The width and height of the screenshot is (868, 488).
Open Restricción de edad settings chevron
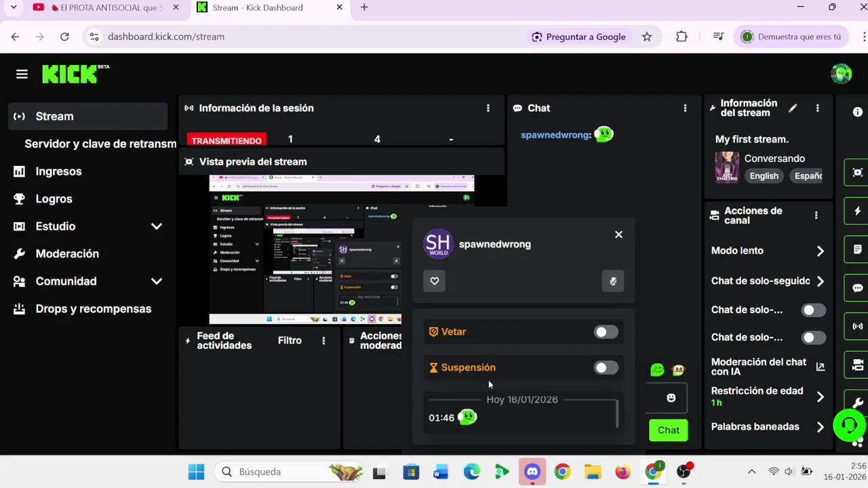coord(820,396)
